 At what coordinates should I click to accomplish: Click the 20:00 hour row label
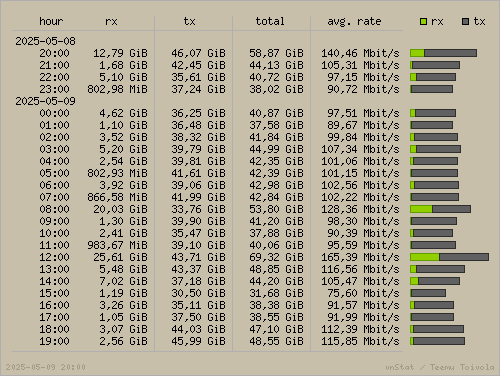(x=54, y=53)
